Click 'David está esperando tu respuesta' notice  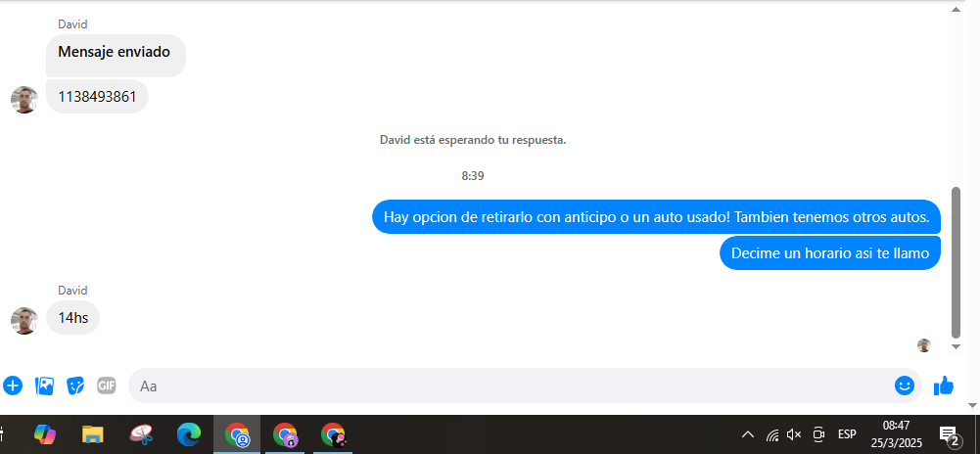pos(473,140)
